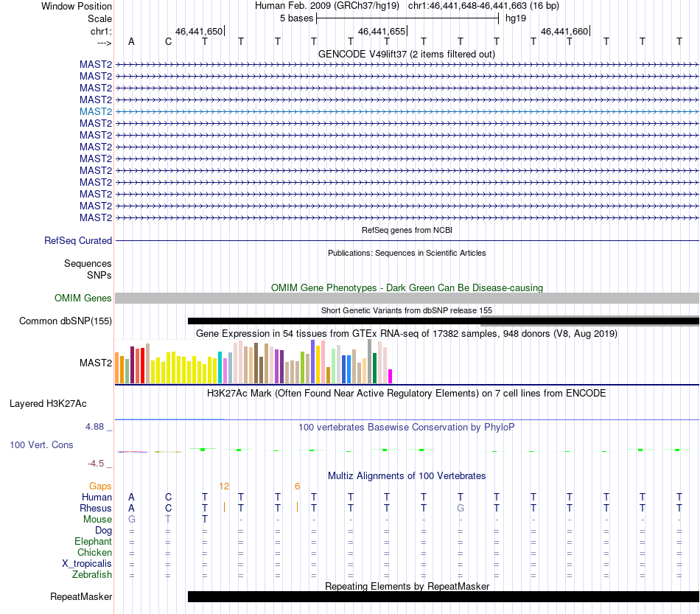The image size is (700, 614).
Task: Select the RefSeq Curated track label
Action: [x=78, y=241]
